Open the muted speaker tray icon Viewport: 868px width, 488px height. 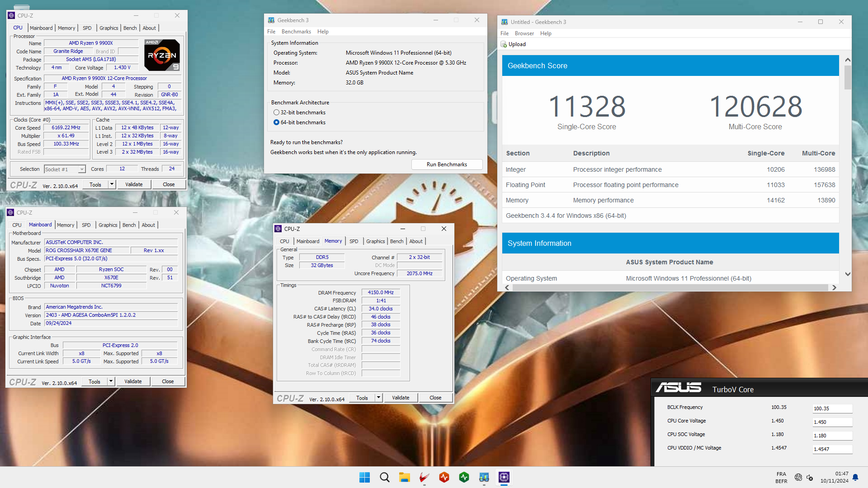pos(810,477)
